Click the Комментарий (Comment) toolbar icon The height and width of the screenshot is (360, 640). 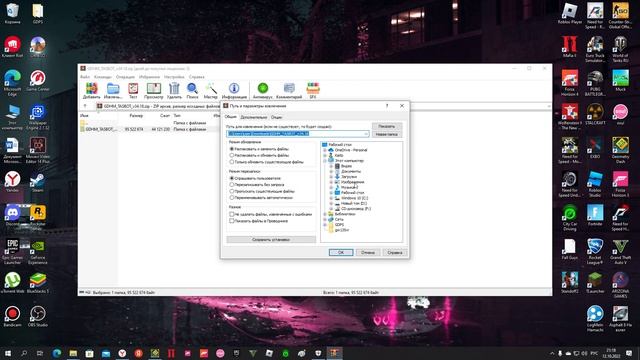coord(289,90)
